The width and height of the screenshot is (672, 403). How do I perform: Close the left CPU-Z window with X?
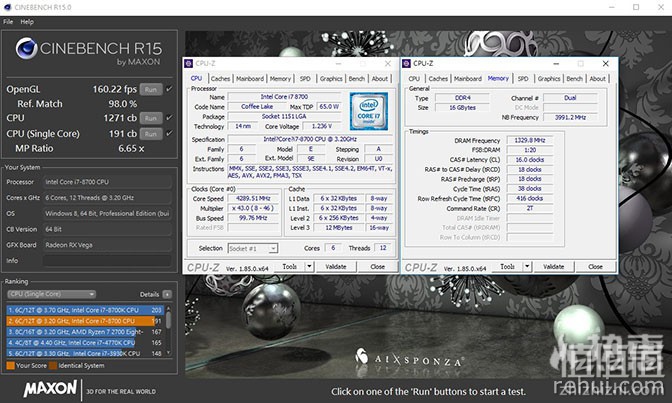click(x=388, y=63)
